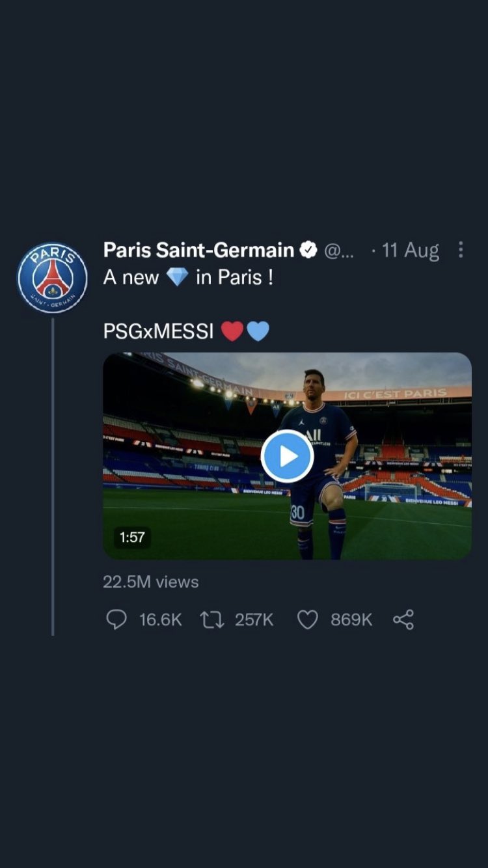The height and width of the screenshot is (868, 488).
Task: Open the tweet's three-dot more options menu
Action: point(461,250)
